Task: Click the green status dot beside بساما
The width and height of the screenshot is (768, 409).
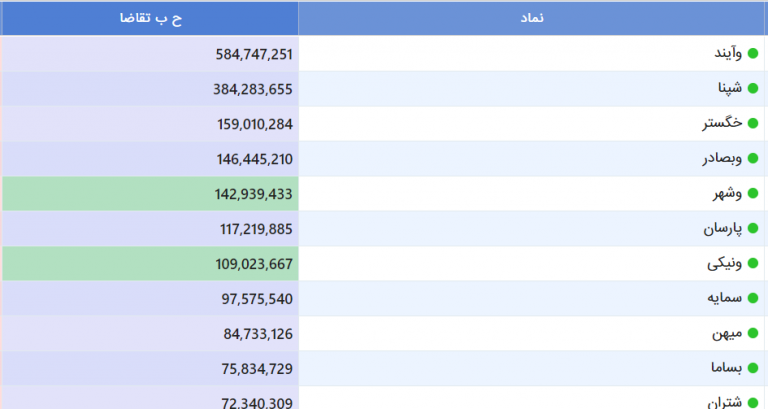Action: (753, 368)
